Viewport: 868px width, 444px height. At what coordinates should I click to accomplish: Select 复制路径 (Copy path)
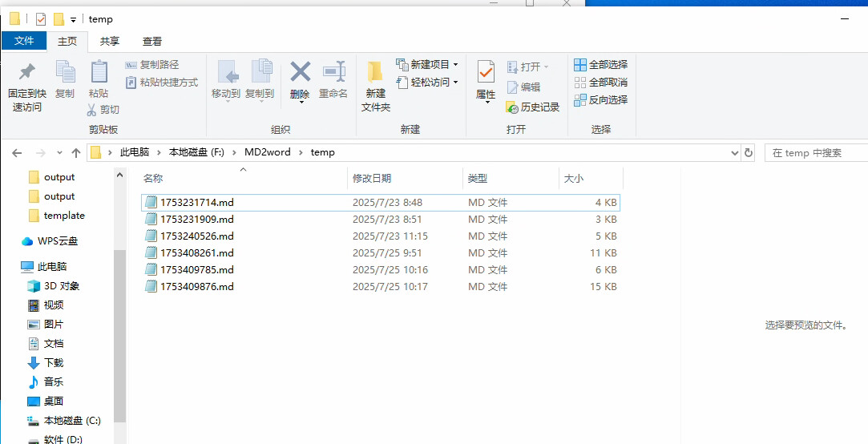(152, 65)
